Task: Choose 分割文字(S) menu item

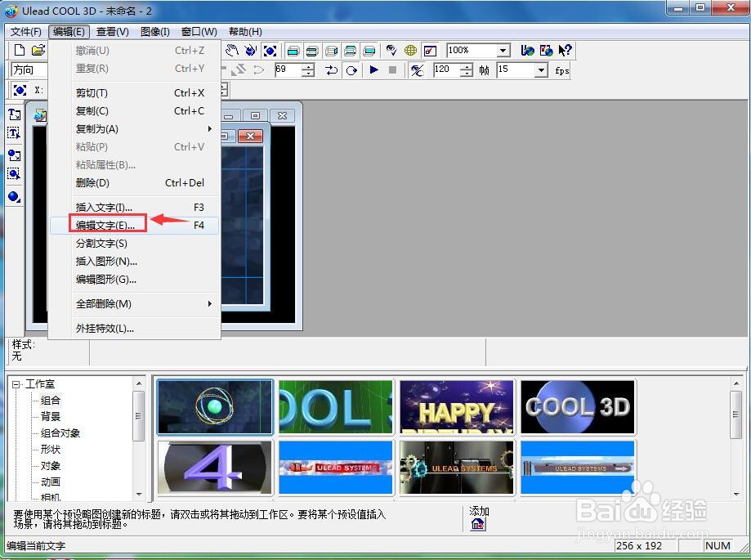Action: (134, 244)
